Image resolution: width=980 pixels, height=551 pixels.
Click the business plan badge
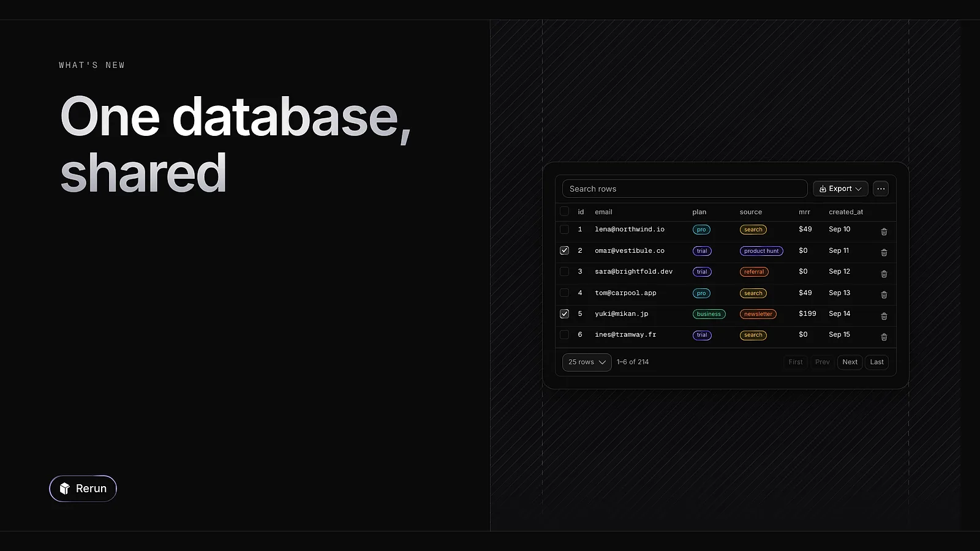coord(709,314)
